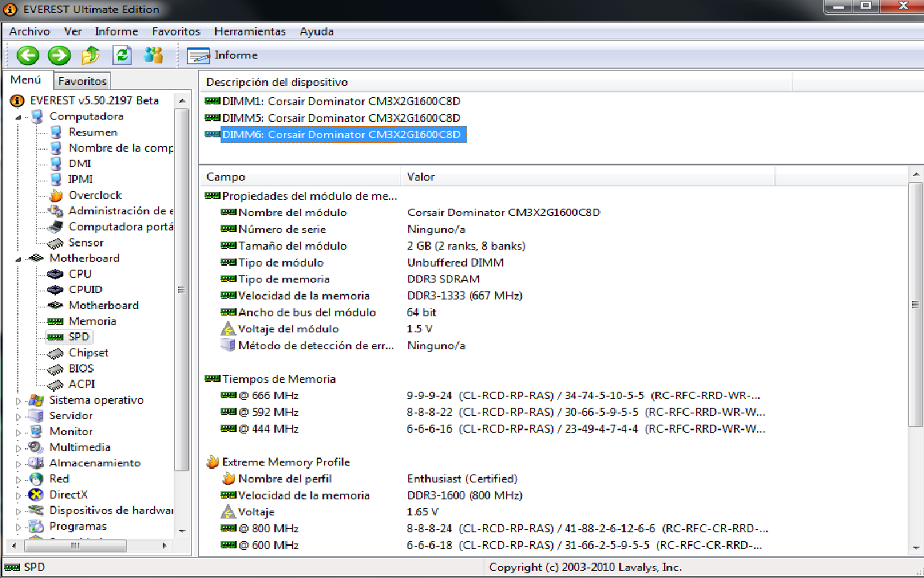Click the Chipset icon in tree
Screen dimensions: 924x578
pos(55,352)
